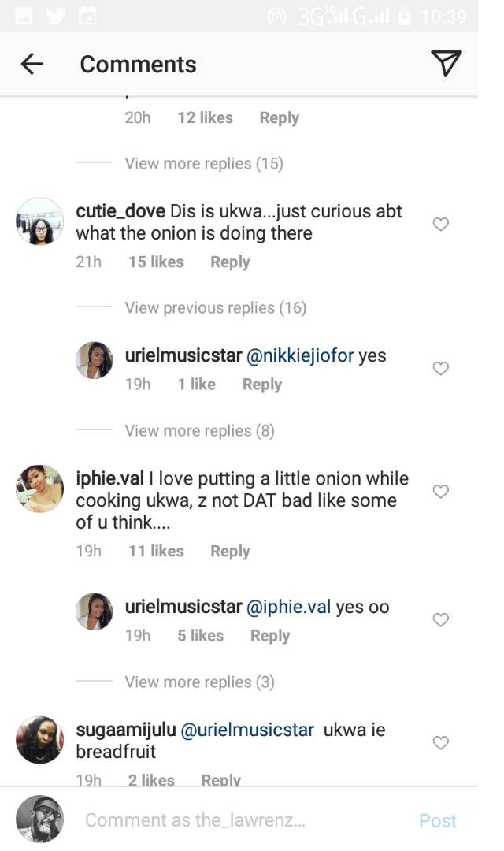Like sugaamijulu's breadfruit comment with heart
The width and height of the screenshot is (504, 851).
pos(441,743)
